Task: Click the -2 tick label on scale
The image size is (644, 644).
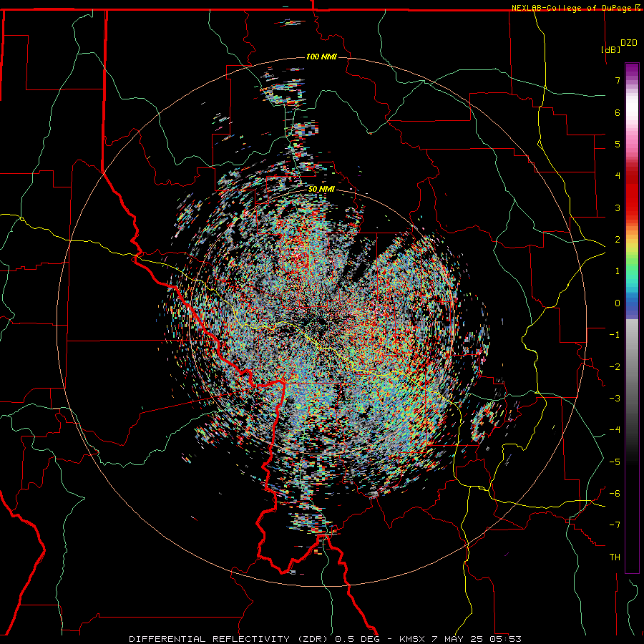Action: coord(615,367)
